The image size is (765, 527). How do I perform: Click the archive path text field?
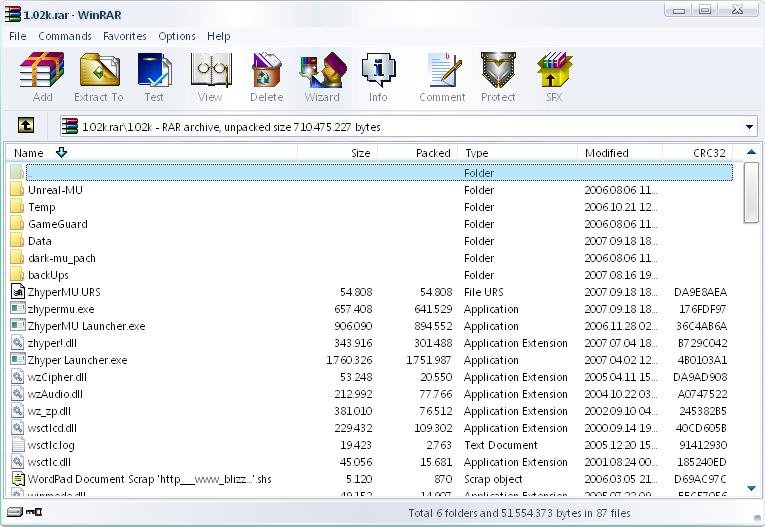pos(408,127)
